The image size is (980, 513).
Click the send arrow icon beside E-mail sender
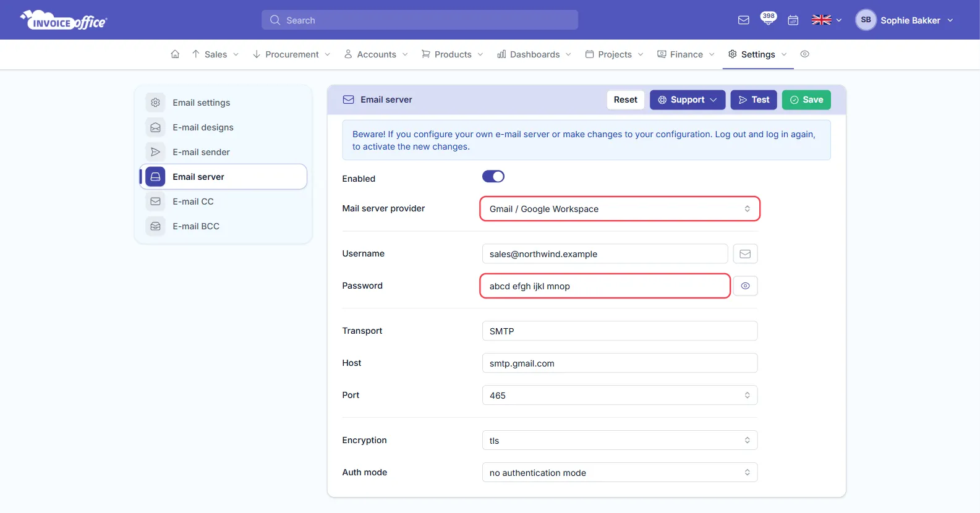(155, 152)
